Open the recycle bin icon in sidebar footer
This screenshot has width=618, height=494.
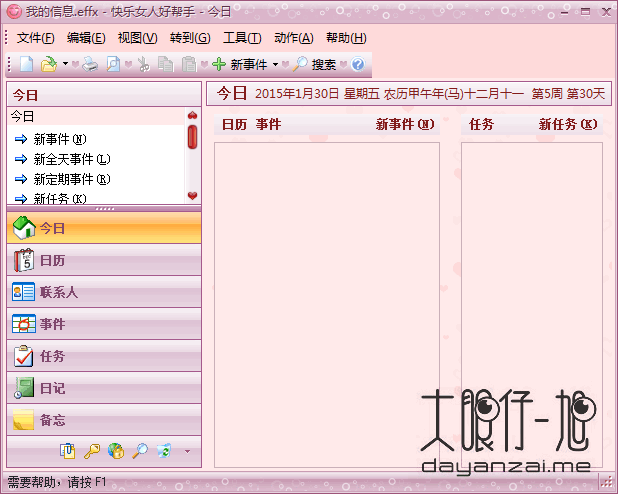pyautogui.click(x=164, y=451)
